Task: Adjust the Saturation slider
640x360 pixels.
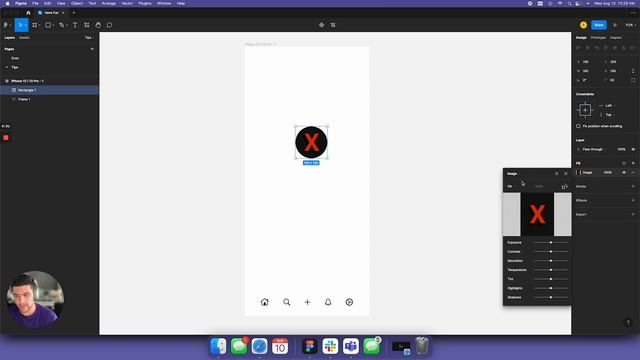Action: click(551, 260)
